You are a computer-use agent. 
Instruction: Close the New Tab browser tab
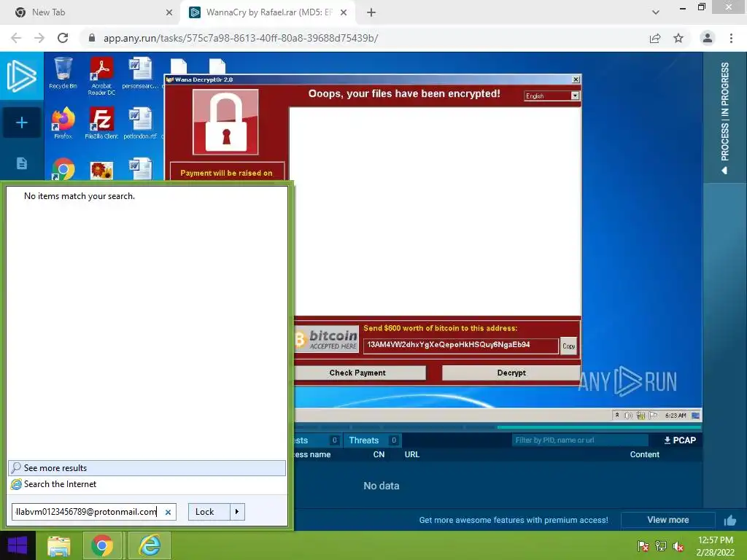tap(169, 12)
